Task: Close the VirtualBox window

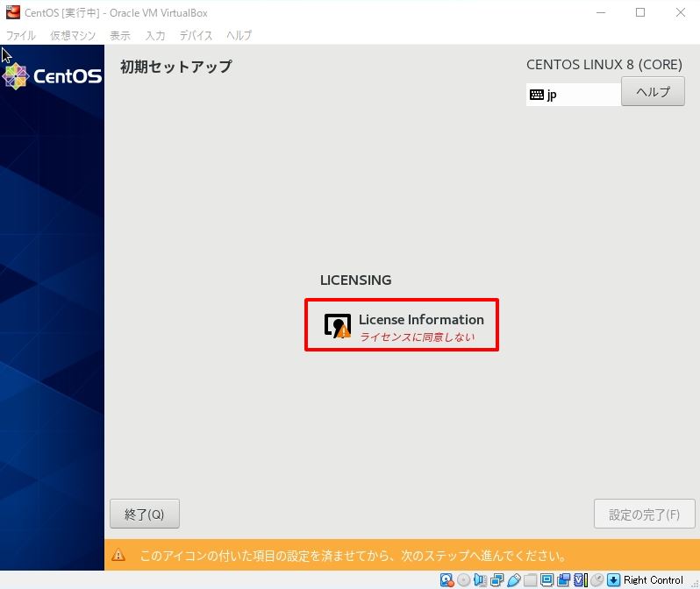Action: (681, 12)
